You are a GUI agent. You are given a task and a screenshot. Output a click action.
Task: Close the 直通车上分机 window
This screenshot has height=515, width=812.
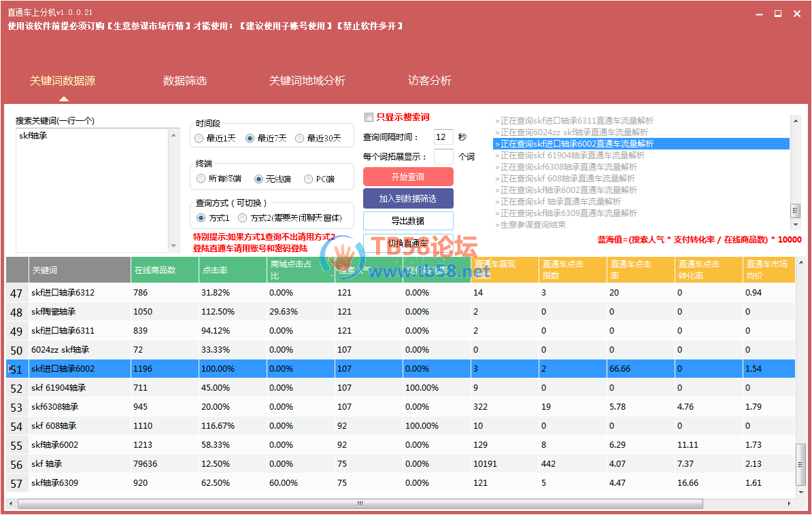797,14
